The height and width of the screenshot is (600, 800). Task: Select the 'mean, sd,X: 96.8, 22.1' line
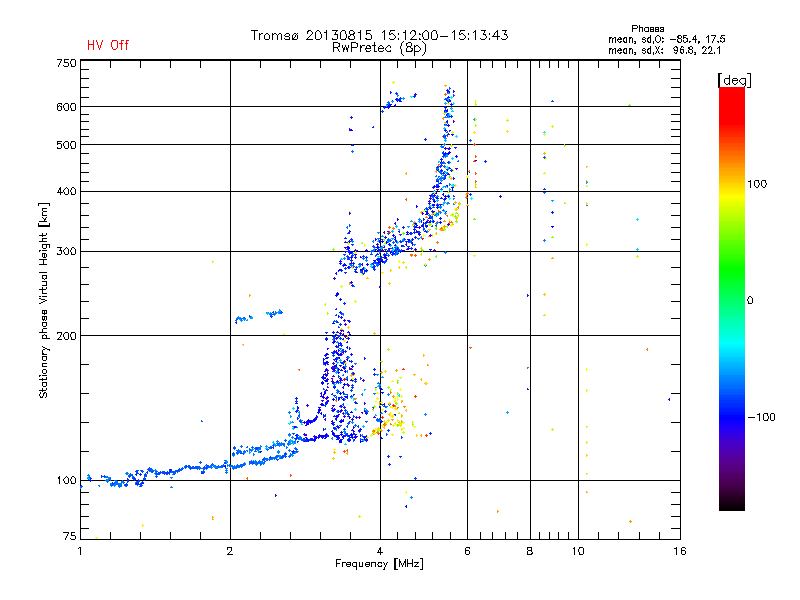tap(664, 51)
